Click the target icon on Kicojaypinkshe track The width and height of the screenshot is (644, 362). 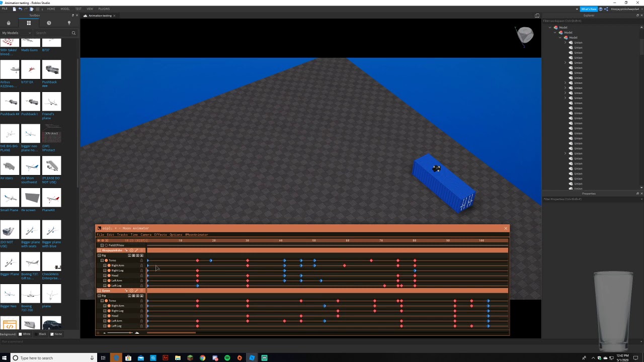pos(131,250)
